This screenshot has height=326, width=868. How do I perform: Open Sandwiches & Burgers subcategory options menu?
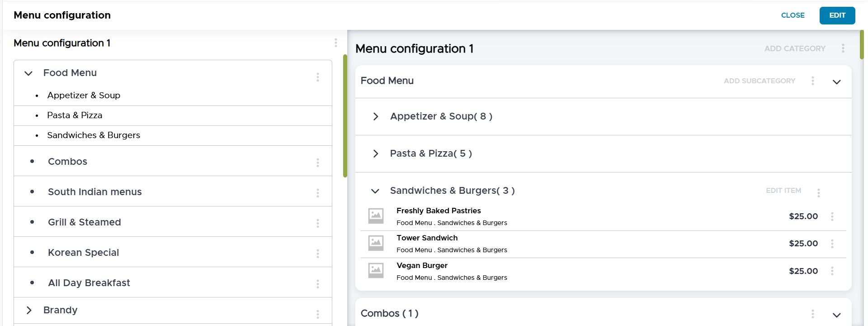[818, 192]
